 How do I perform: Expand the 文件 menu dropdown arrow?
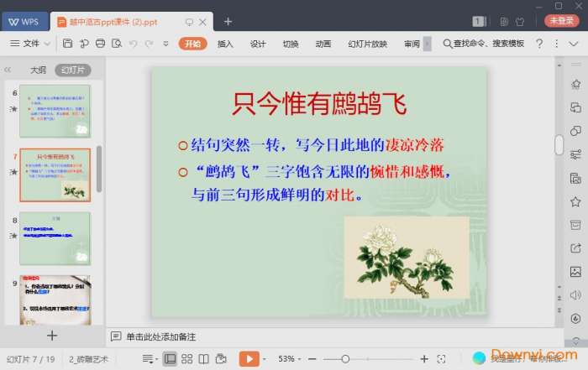tap(47, 44)
